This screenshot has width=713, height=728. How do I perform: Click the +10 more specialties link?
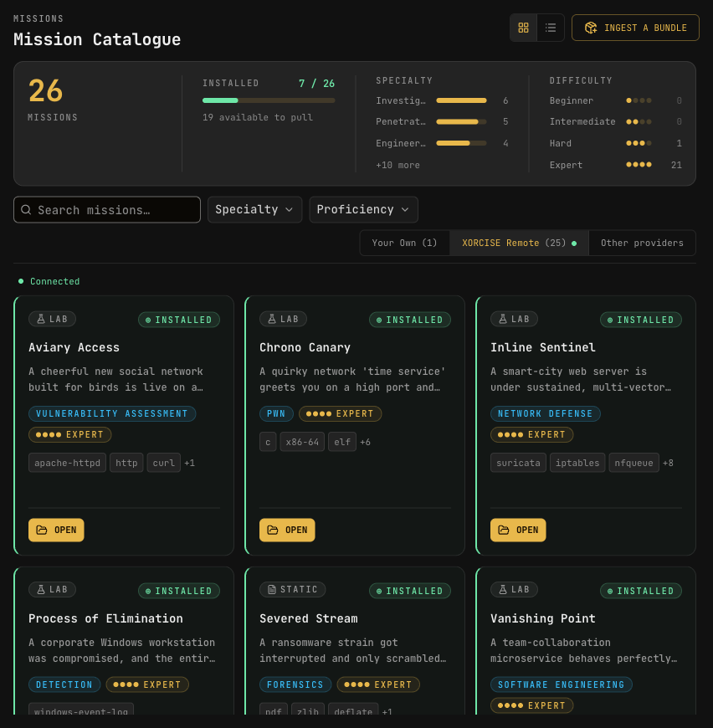coord(398,166)
